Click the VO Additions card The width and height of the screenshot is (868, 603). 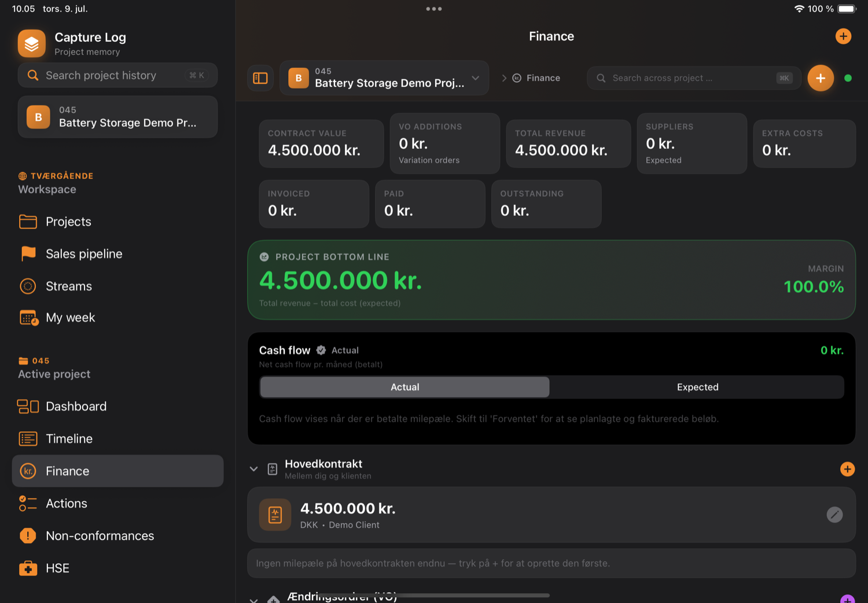pos(445,144)
